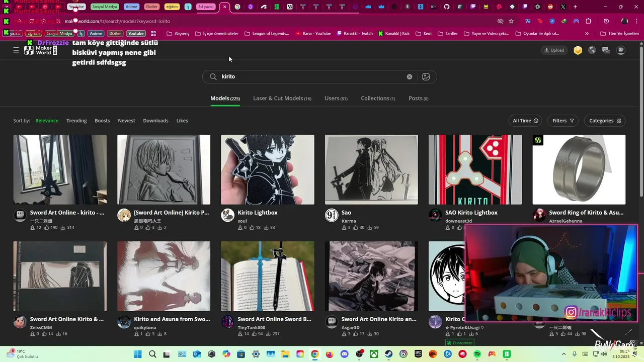Open Spotify from the taskbar

(477, 354)
